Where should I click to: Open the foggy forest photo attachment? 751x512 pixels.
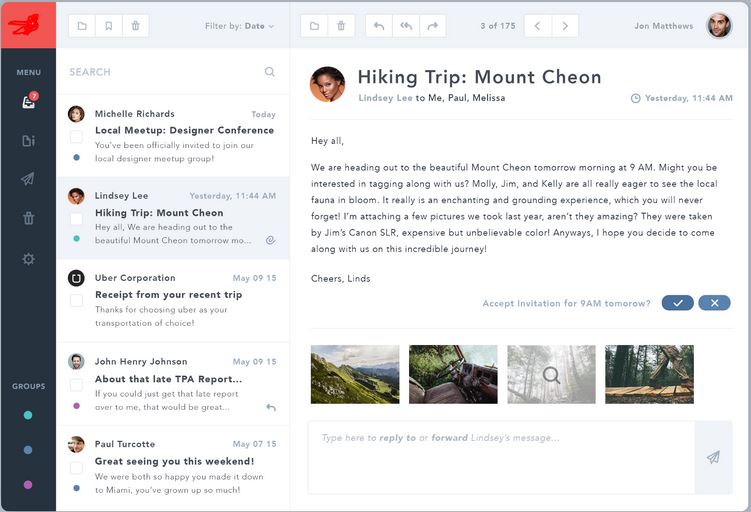551,375
